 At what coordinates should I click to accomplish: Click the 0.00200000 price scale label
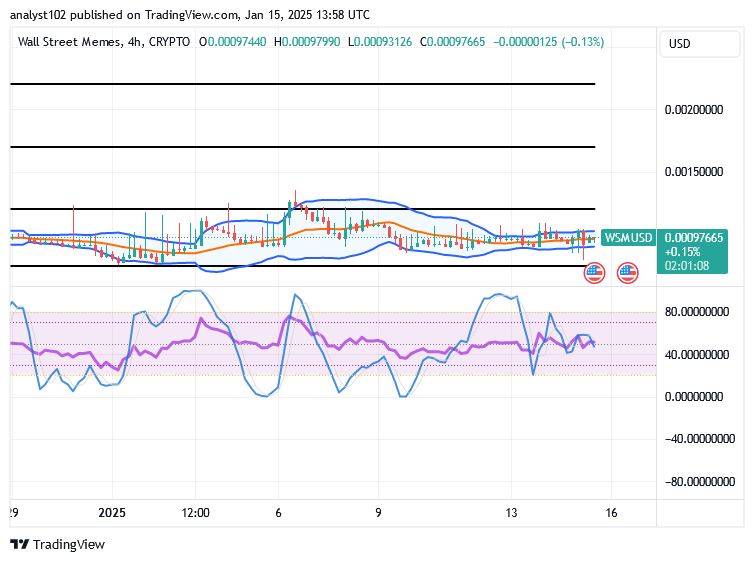pos(694,110)
